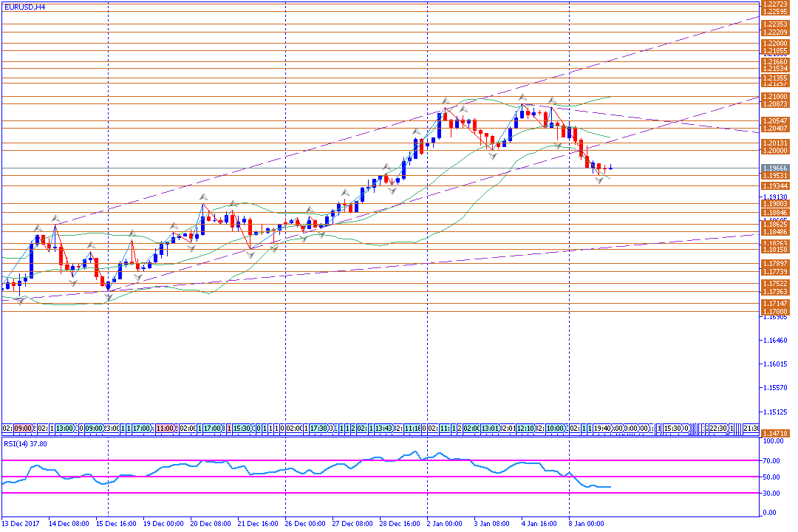The width and height of the screenshot is (798, 532).
Task: Select the 1.17000 price level label
Action: tap(774, 311)
